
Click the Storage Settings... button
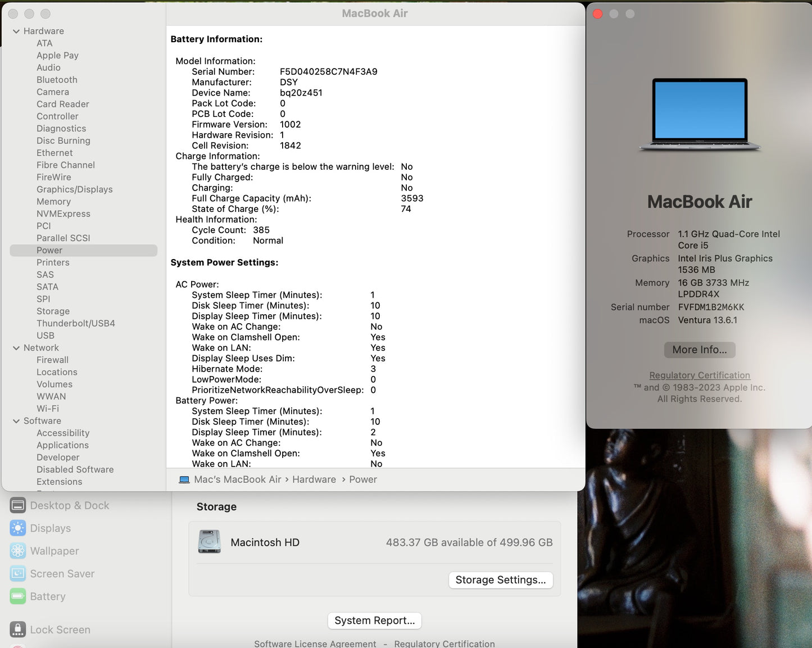(501, 580)
